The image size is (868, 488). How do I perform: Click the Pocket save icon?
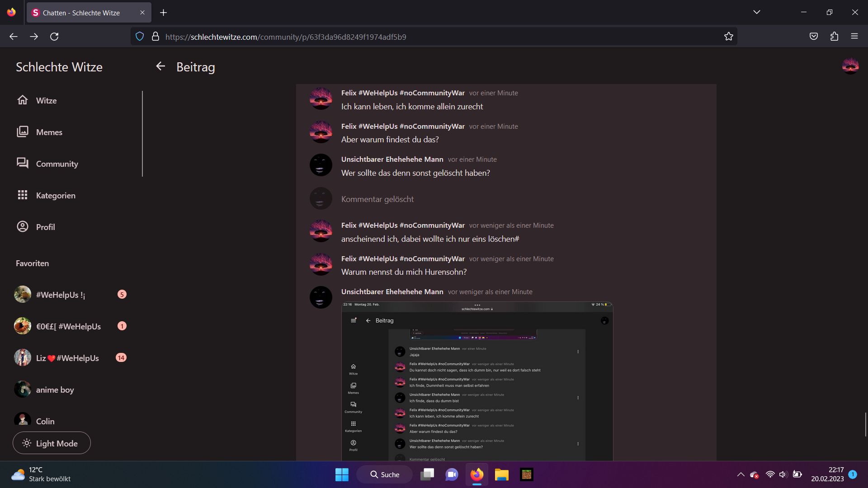(813, 37)
